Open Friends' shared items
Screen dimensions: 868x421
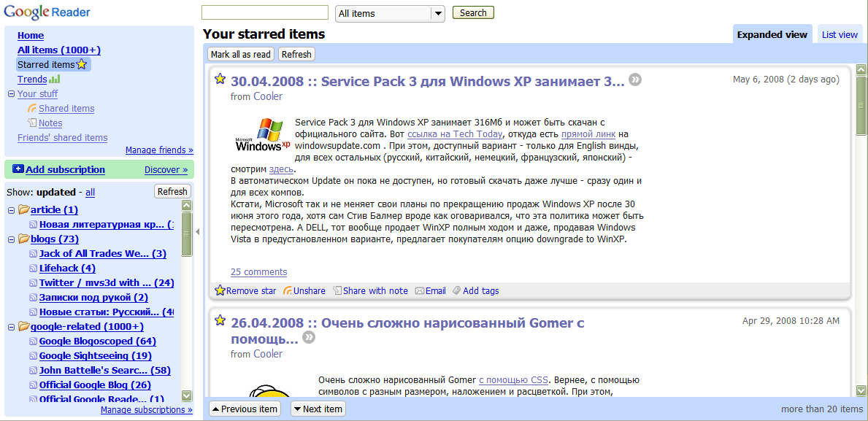(x=63, y=138)
